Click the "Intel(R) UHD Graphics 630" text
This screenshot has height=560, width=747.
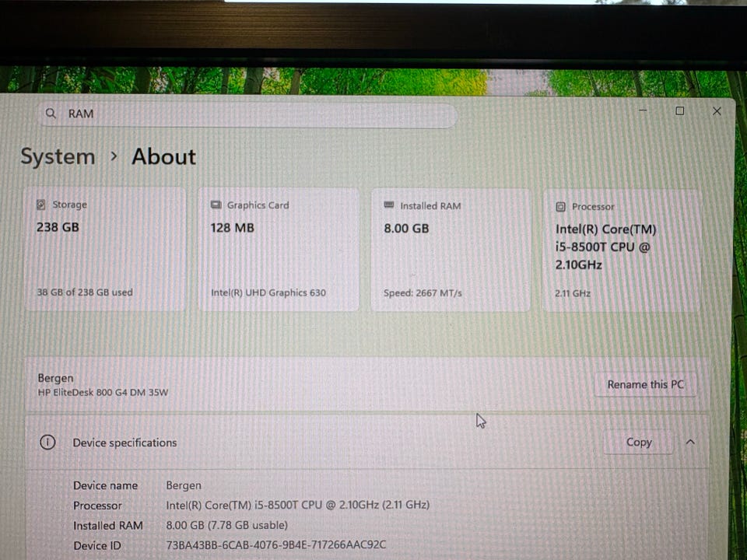click(268, 293)
